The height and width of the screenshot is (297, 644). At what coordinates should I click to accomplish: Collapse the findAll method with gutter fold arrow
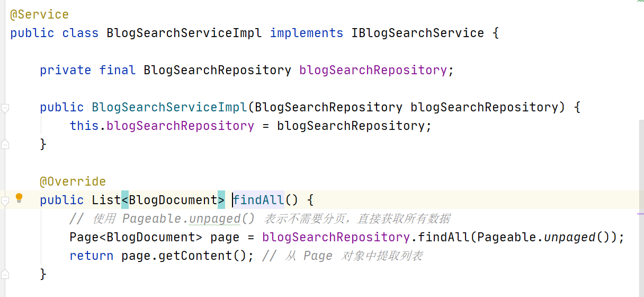coord(5,201)
